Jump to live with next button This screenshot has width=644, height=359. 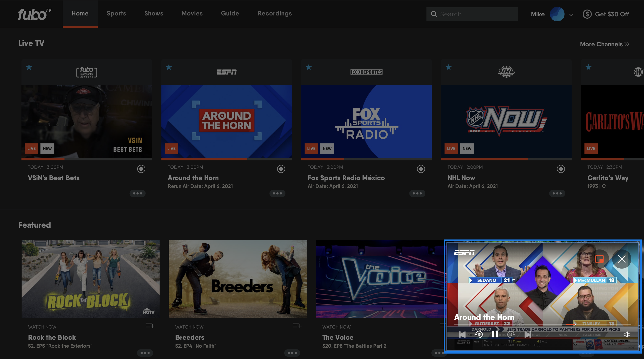[x=528, y=334]
